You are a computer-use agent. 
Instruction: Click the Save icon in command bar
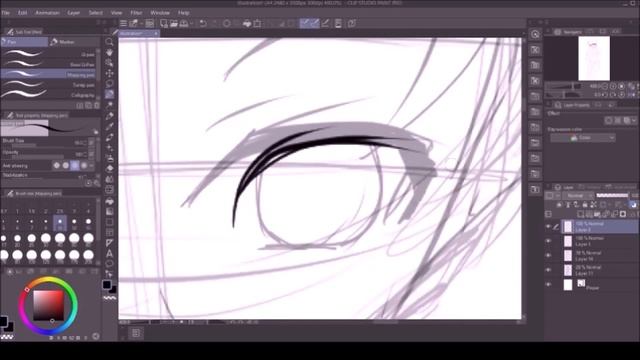click(184, 24)
